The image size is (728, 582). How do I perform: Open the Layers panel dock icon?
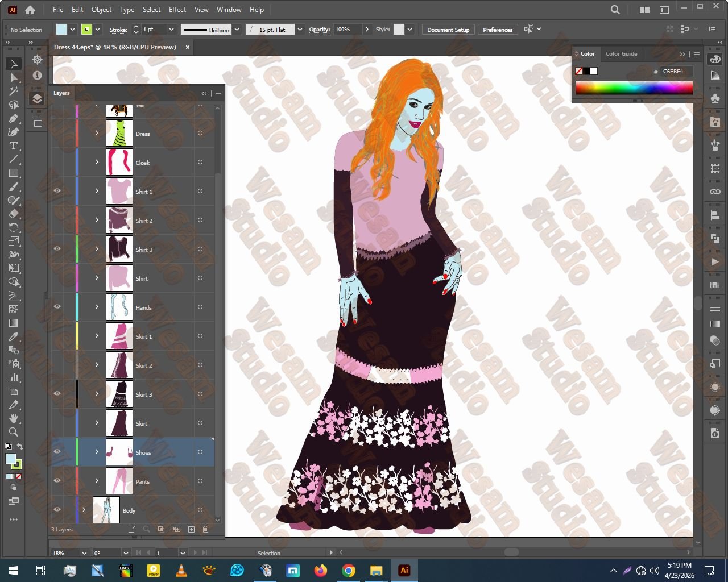pyautogui.click(x=37, y=98)
